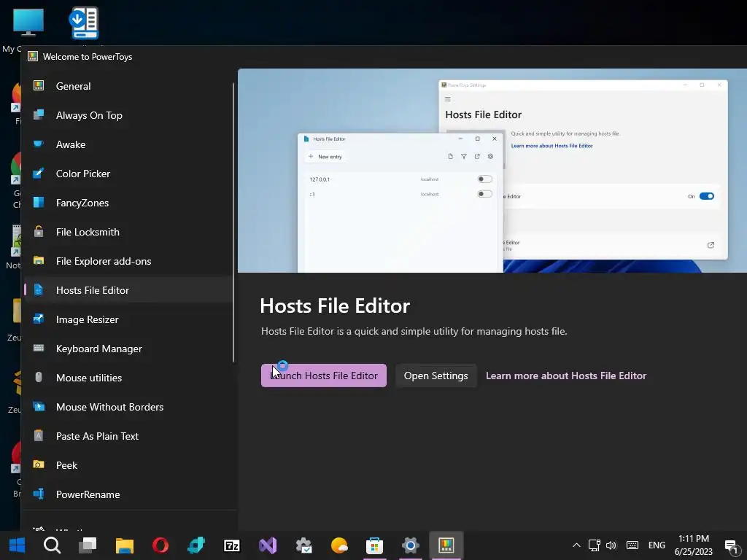
Task: Click the touch keyboard tray icon
Action: tap(632, 545)
